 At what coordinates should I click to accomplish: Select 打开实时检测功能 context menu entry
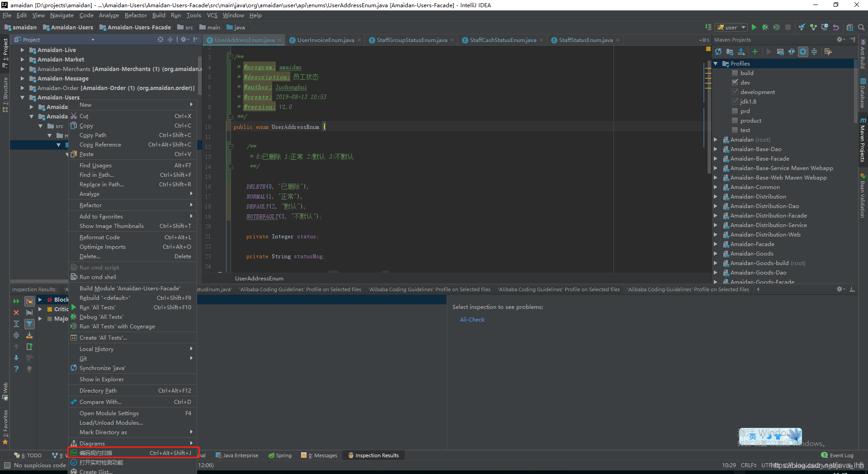[132, 462]
